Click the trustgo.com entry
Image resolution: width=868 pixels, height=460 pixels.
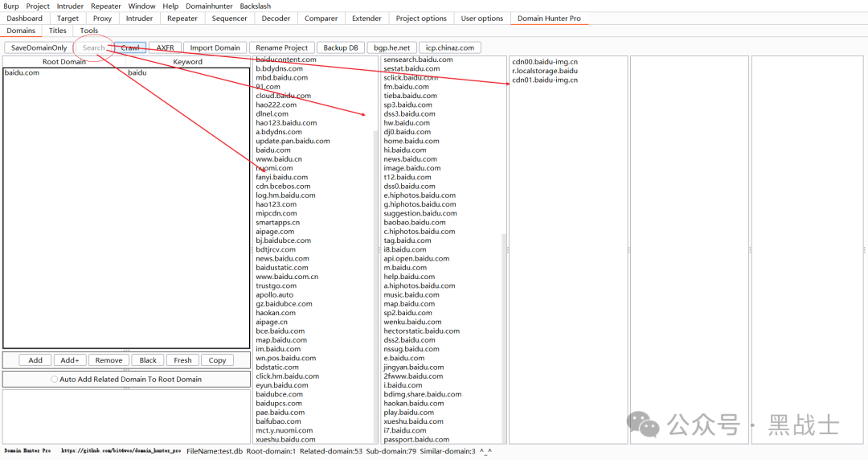276,285
